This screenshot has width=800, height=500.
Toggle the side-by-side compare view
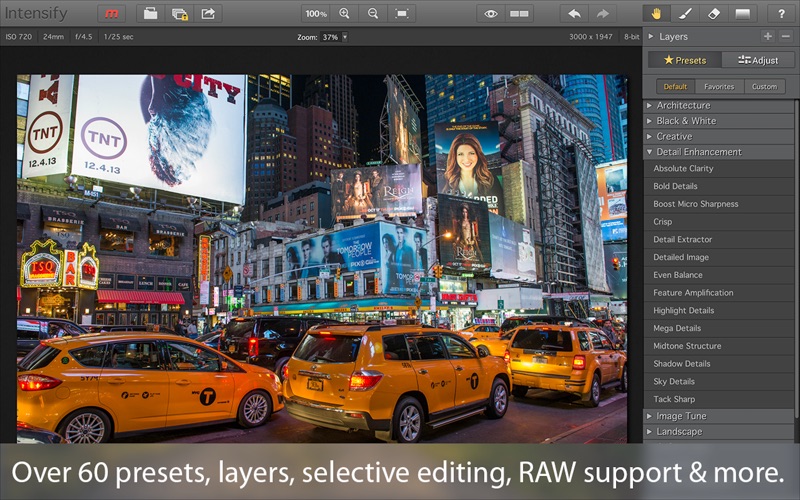(519, 14)
